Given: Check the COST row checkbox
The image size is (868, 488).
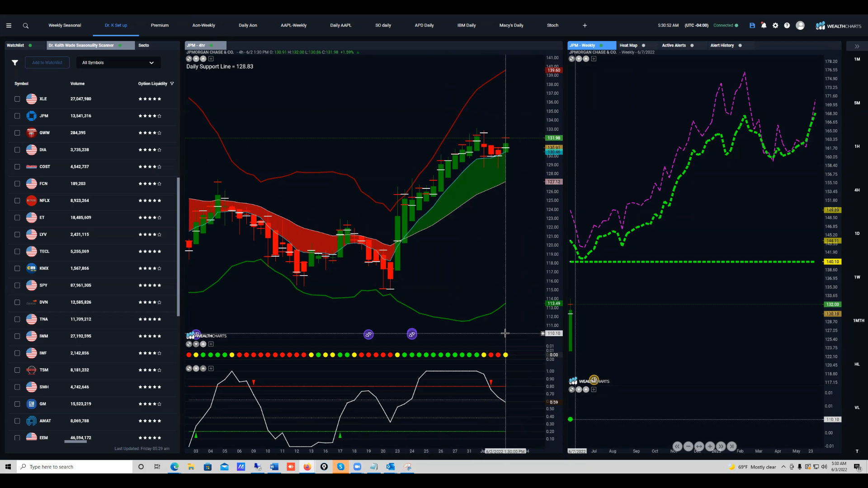Looking at the screenshot, I should coord(17,167).
